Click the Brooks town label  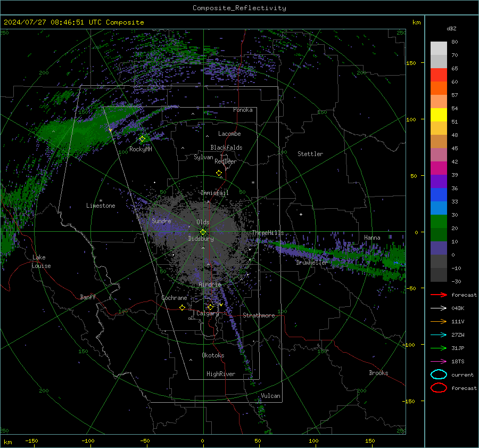[378, 373]
